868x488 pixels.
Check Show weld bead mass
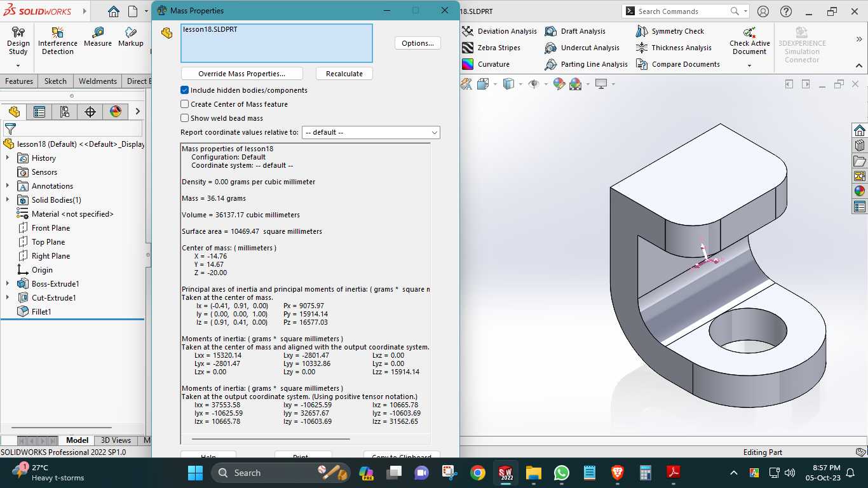(x=185, y=118)
